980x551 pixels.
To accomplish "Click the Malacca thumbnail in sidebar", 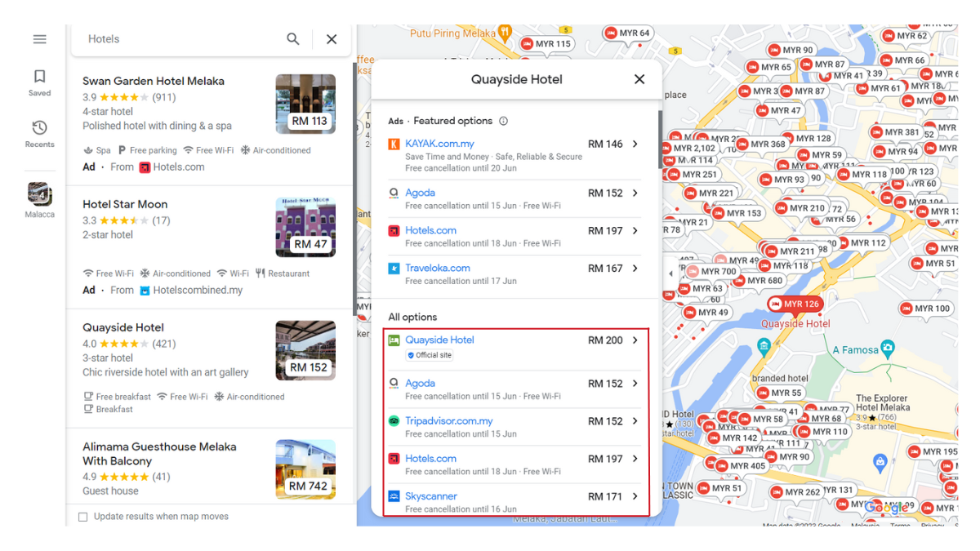I will (39, 195).
